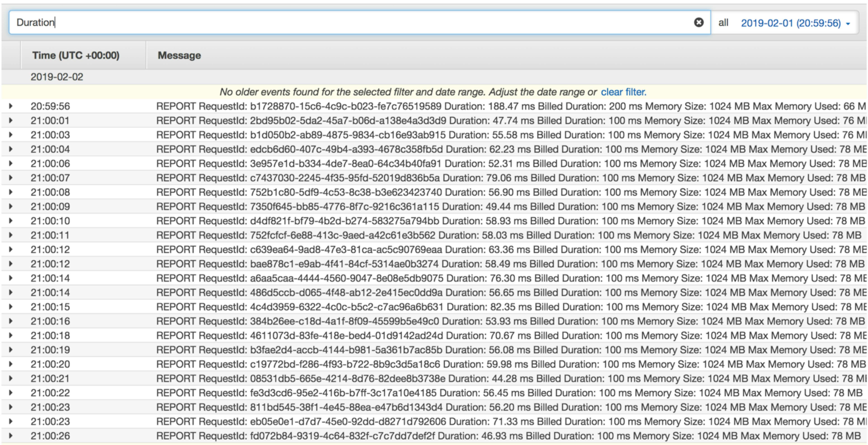Select the 'all' time range option
Viewport: 868px width, 445px height.
[723, 23]
